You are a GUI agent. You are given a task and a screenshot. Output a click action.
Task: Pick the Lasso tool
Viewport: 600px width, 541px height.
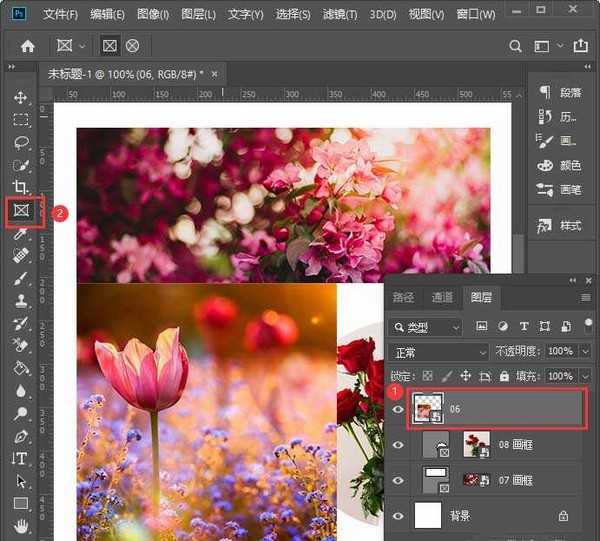pos(21,142)
